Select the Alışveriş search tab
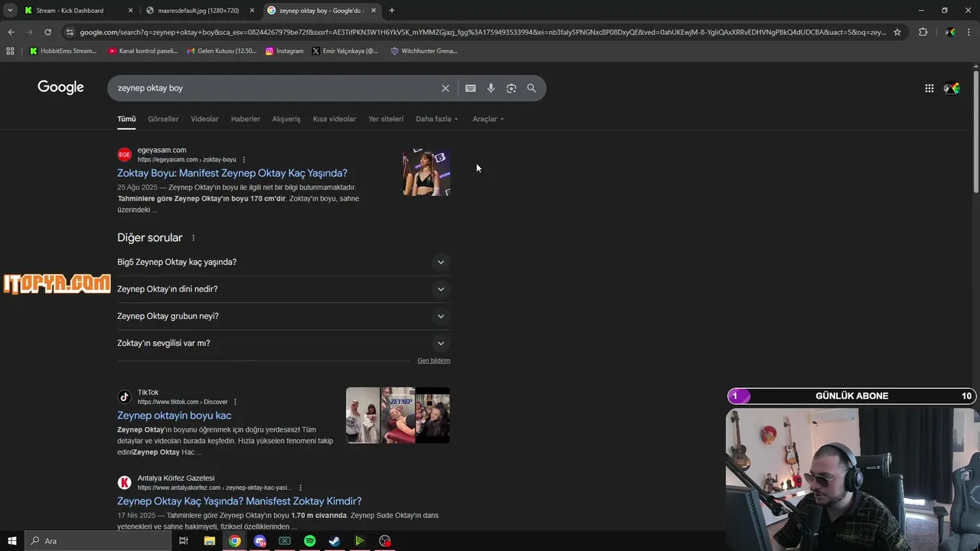Screen dimensions: 980x551 [286, 119]
